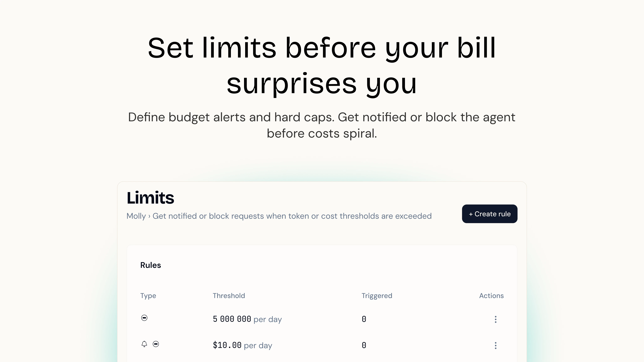The height and width of the screenshot is (362, 644).
Task: Click the 'Define budget alerts and hard caps' subtitle
Action: point(322,125)
